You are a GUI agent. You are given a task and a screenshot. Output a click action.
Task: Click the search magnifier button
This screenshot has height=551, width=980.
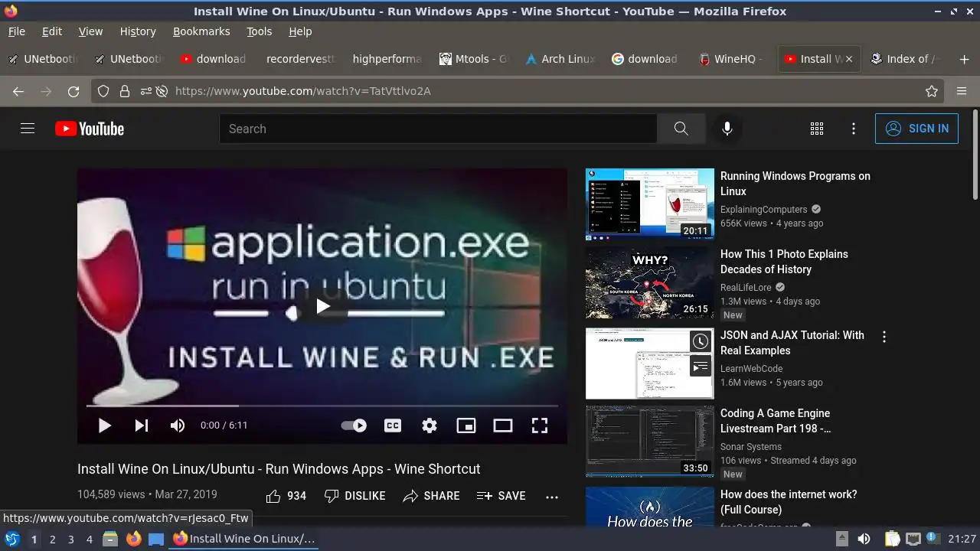(x=681, y=129)
